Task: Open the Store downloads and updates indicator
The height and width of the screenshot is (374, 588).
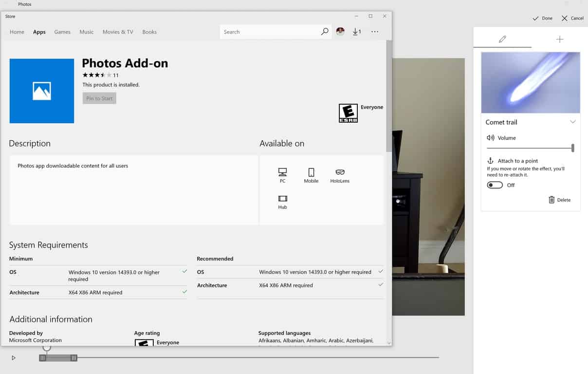Action: 357,32
